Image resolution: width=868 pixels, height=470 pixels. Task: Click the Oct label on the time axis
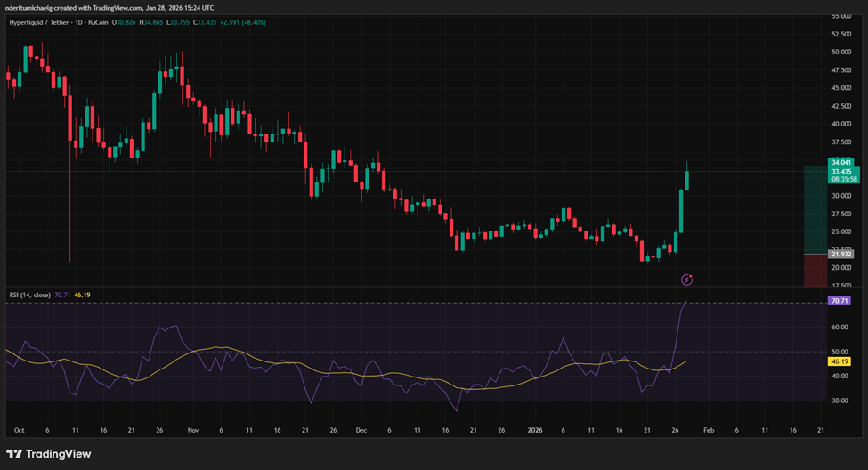pyautogui.click(x=20, y=429)
